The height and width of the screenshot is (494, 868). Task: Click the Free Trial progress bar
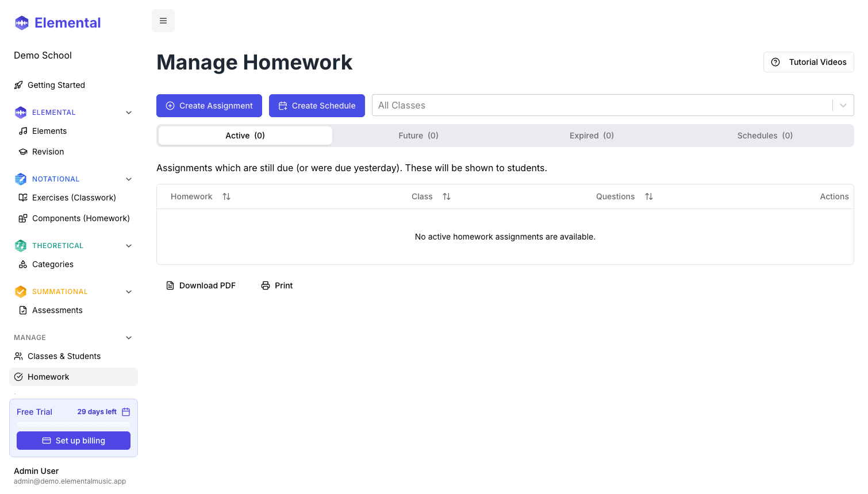[x=73, y=423]
